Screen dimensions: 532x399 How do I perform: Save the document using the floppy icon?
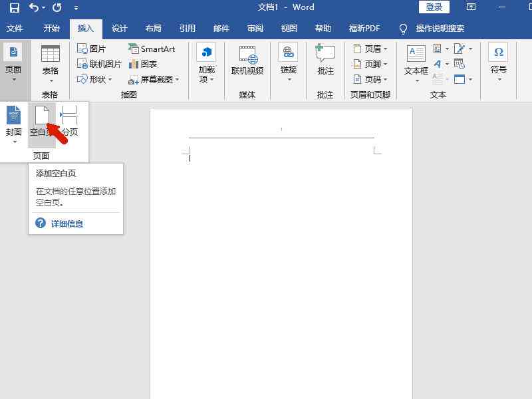point(14,7)
